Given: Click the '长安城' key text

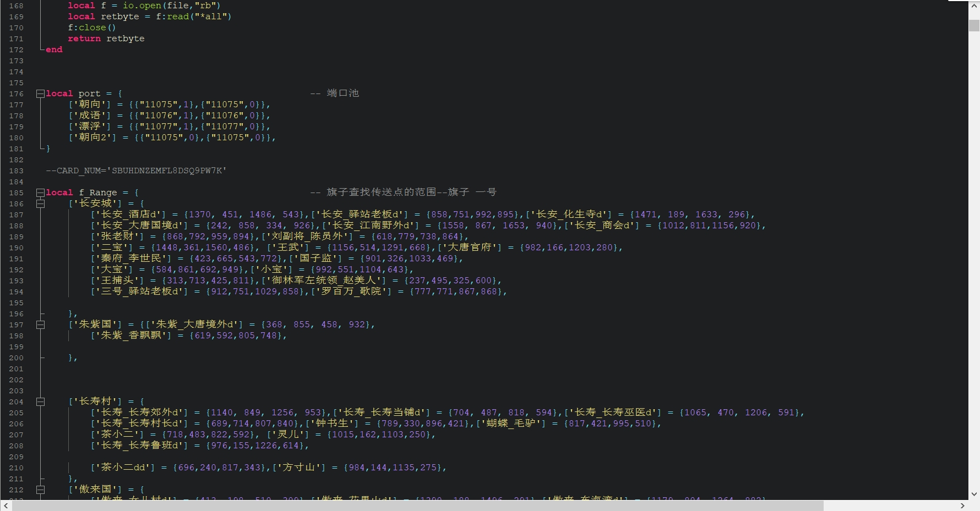Looking at the screenshot, I should 95,204.
